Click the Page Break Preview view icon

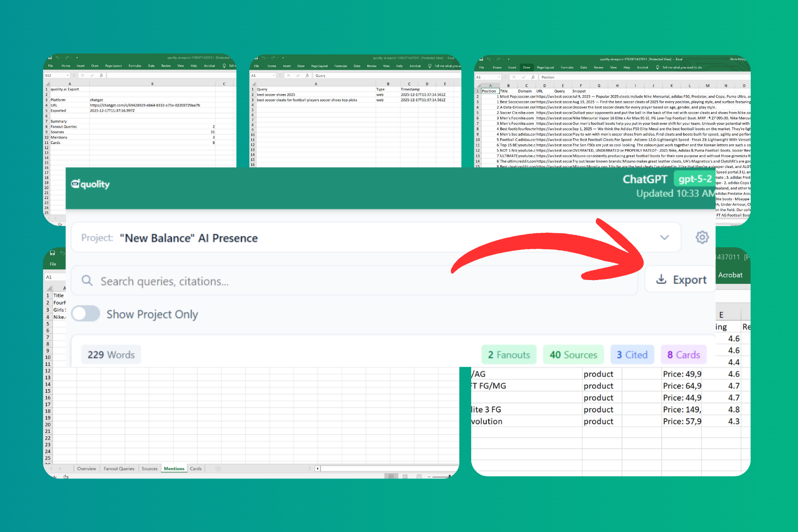coord(418,476)
